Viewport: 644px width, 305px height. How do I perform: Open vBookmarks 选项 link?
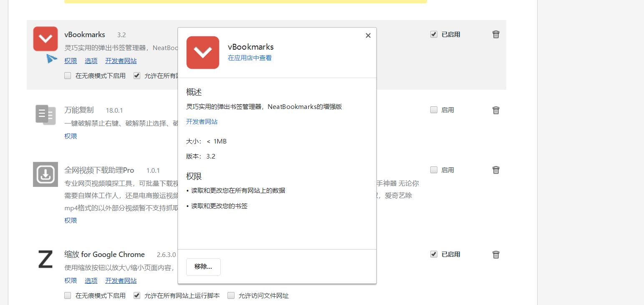[91, 61]
